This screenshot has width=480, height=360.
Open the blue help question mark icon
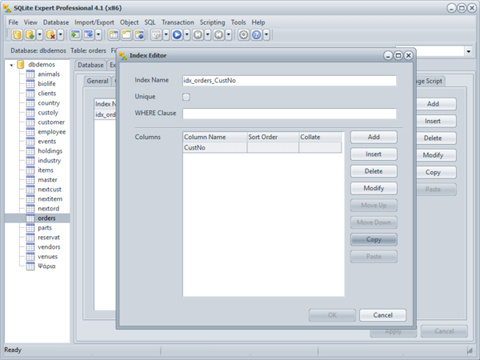(x=257, y=35)
